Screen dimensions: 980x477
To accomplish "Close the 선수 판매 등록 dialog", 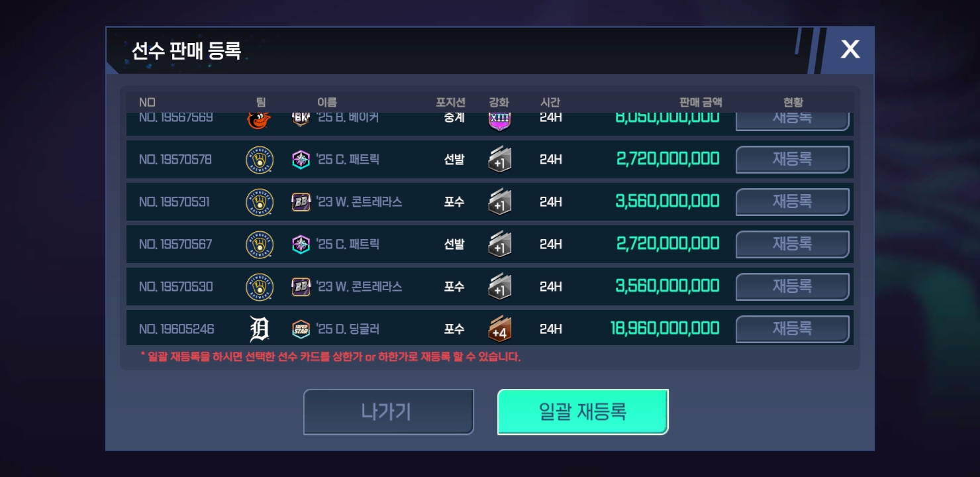I will point(850,49).
